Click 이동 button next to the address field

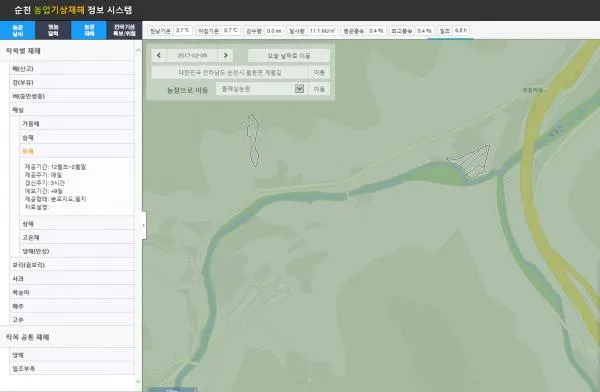pyautogui.click(x=319, y=72)
